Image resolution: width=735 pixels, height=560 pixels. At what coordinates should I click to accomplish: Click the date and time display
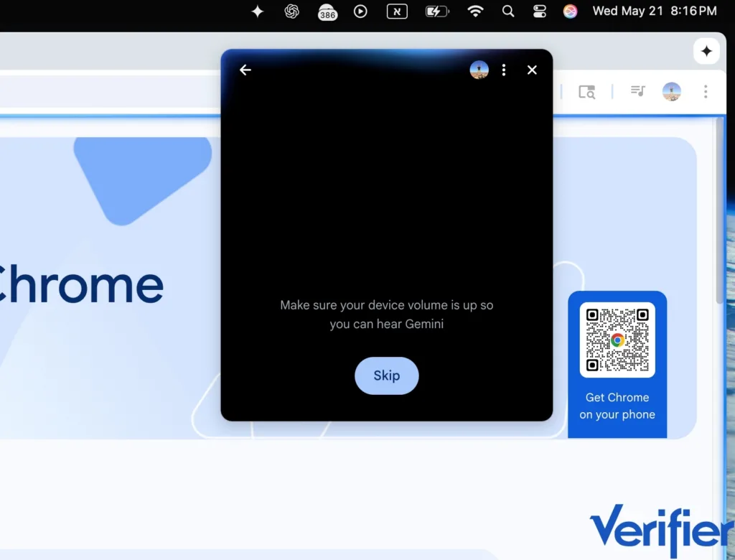tap(655, 11)
